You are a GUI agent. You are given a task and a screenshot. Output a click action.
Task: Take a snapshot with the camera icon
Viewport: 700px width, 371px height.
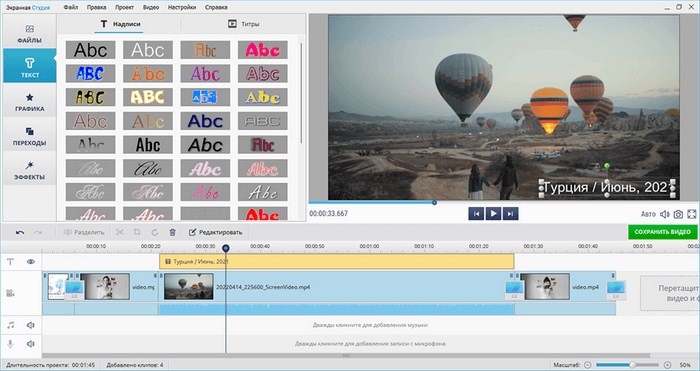click(x=678, y=214)
